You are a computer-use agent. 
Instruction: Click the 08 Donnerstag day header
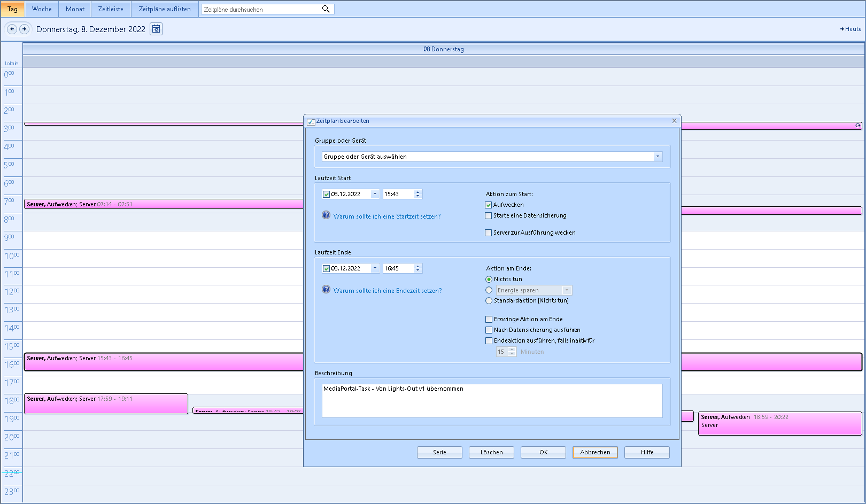point(444,49)
